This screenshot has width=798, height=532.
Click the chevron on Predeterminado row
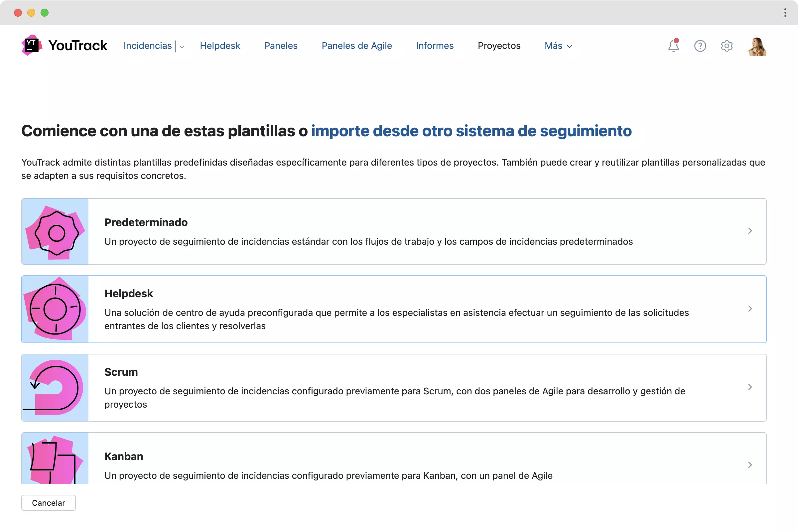tap(750, 231)
